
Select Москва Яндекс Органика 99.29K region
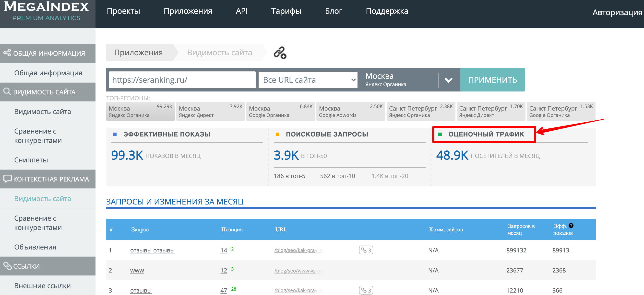pos(141,111)
